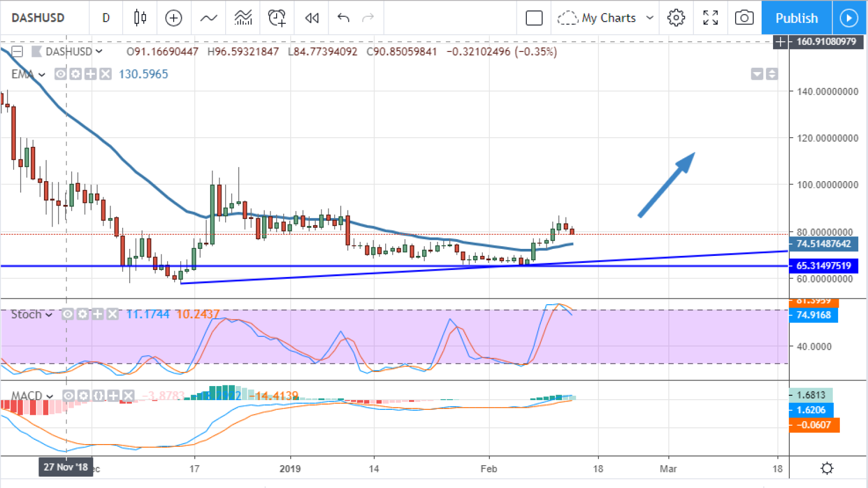The image size is (868, 488).
Task: Open the candlestick chart style selector
Action: click(x=140, y=18)
